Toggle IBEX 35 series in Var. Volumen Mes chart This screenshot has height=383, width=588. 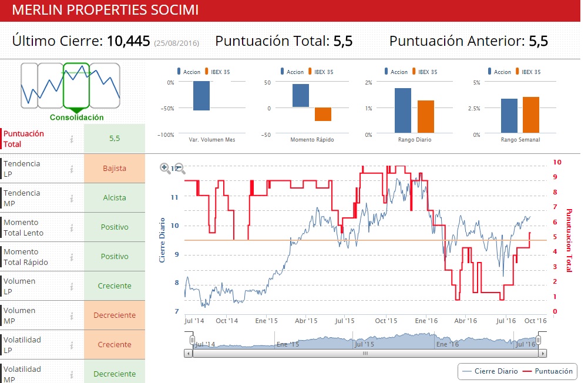(x=217, y=72)
